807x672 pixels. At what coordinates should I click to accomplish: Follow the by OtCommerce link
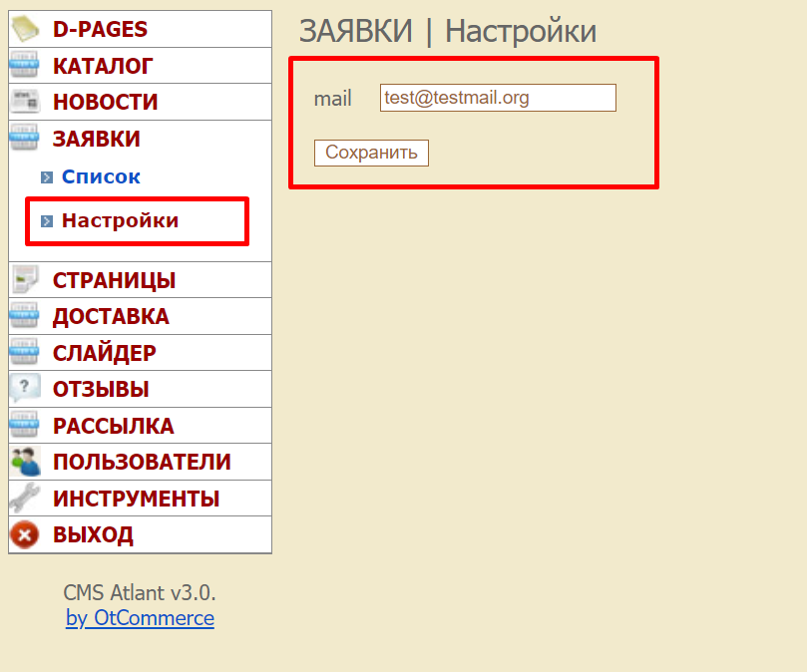[140, 618]
